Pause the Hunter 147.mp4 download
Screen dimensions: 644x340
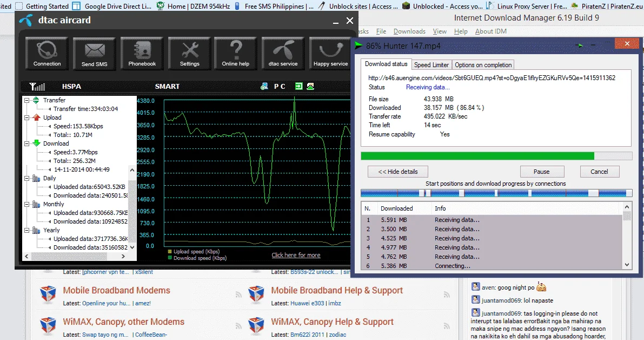pyautogui.click(x=542, y=172)
